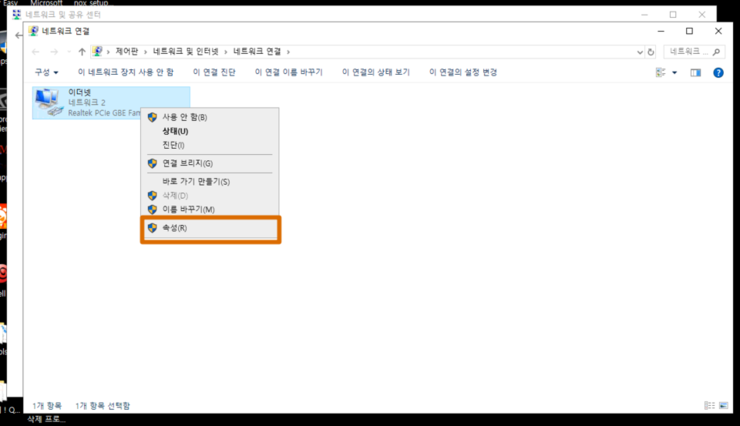Screen dimensions: 740x426
Task: Expand address bar history dropdown
Action: (x=639, y=51)
